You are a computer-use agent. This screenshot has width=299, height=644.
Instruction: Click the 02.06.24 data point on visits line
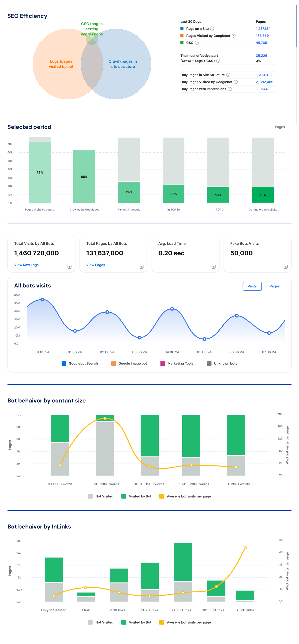[x=107, y=312]
